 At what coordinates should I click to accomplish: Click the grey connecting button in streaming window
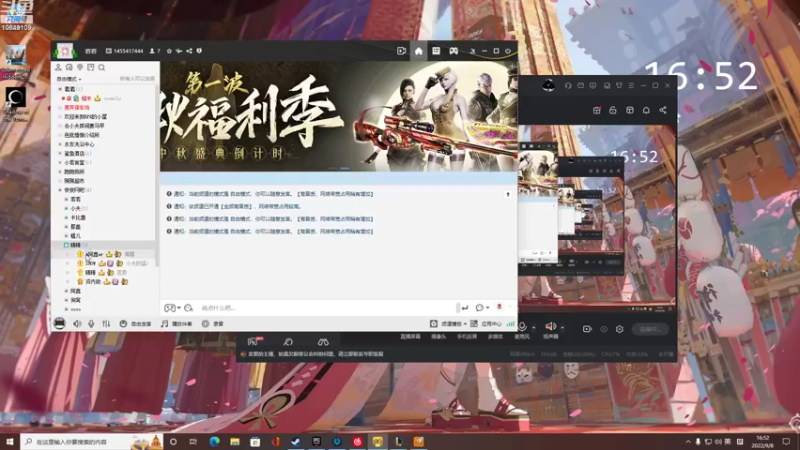click(x=650, y=329)
